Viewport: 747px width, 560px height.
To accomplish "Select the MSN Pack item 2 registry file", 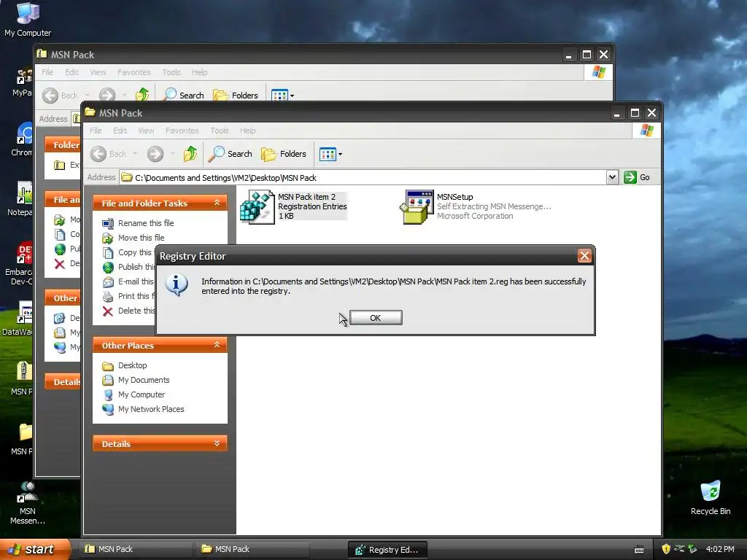I will [293, 206].
